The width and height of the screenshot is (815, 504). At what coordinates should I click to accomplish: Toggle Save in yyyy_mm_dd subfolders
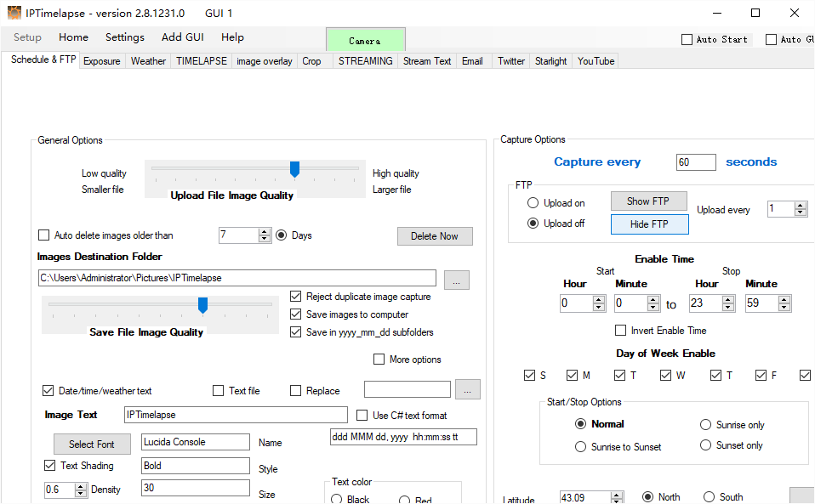click(296, 331)
